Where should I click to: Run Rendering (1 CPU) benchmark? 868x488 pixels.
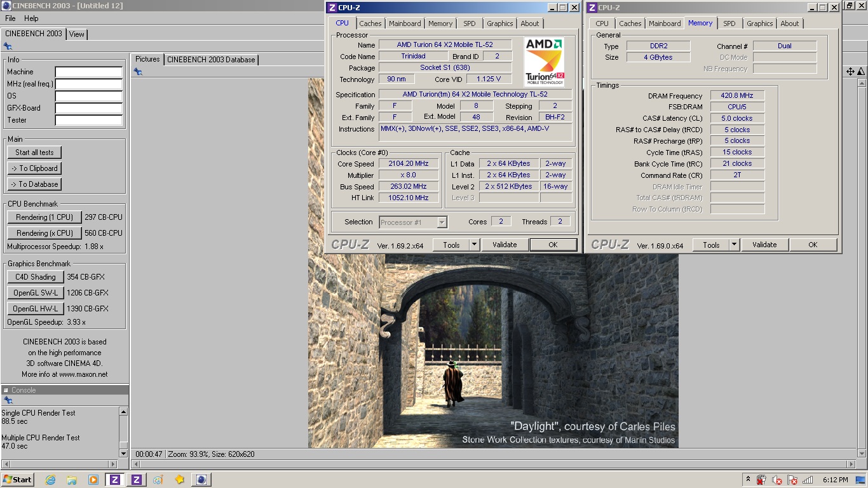click(x=44, y=217)
